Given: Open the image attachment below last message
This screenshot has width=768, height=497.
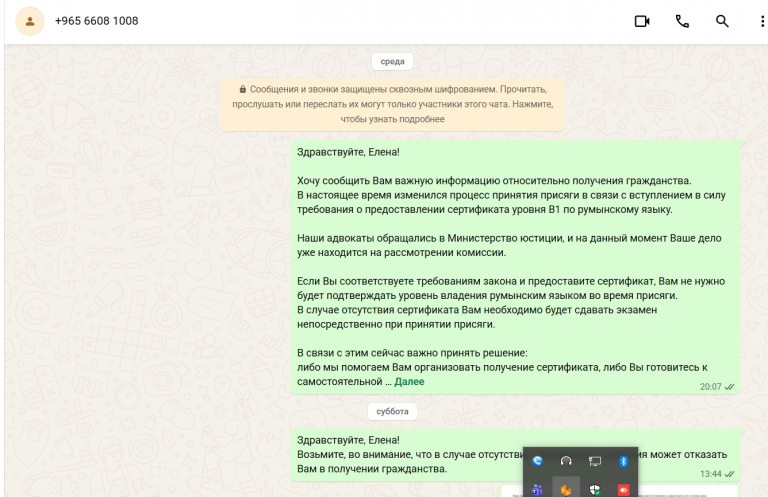Looking at the screenshot, I should tap(619, 491).
